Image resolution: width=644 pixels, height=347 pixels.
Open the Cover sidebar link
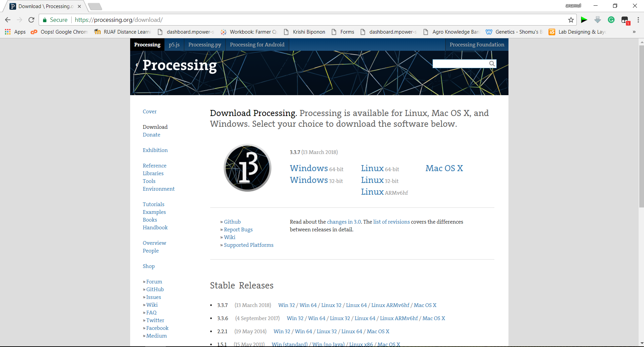(150, 112)
